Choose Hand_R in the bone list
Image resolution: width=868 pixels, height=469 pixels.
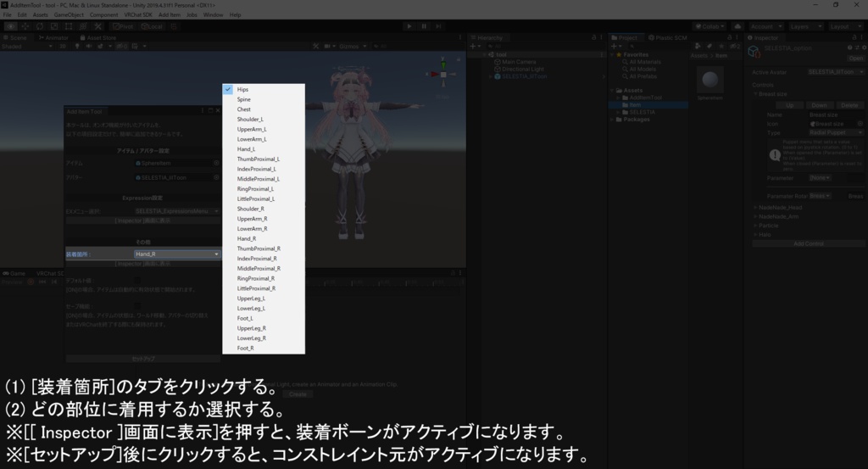click(x=264, y=238)
